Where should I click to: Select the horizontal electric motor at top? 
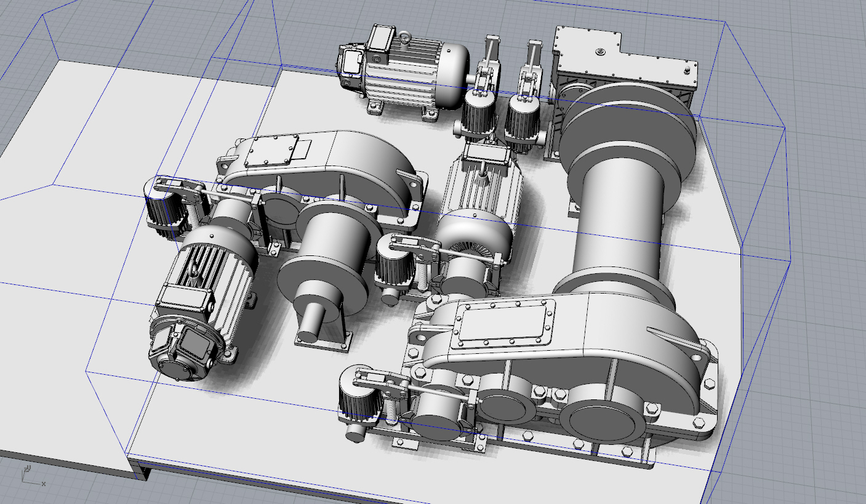[403, 74]
